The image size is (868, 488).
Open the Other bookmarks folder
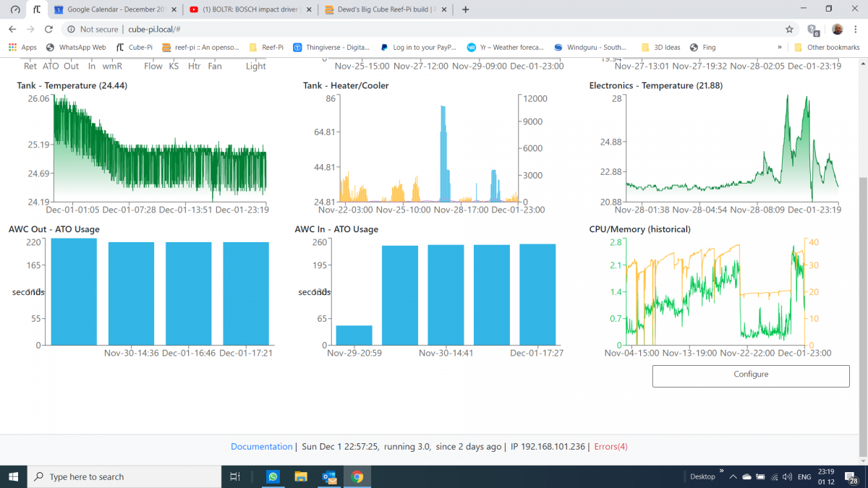[x=827, y=47]
